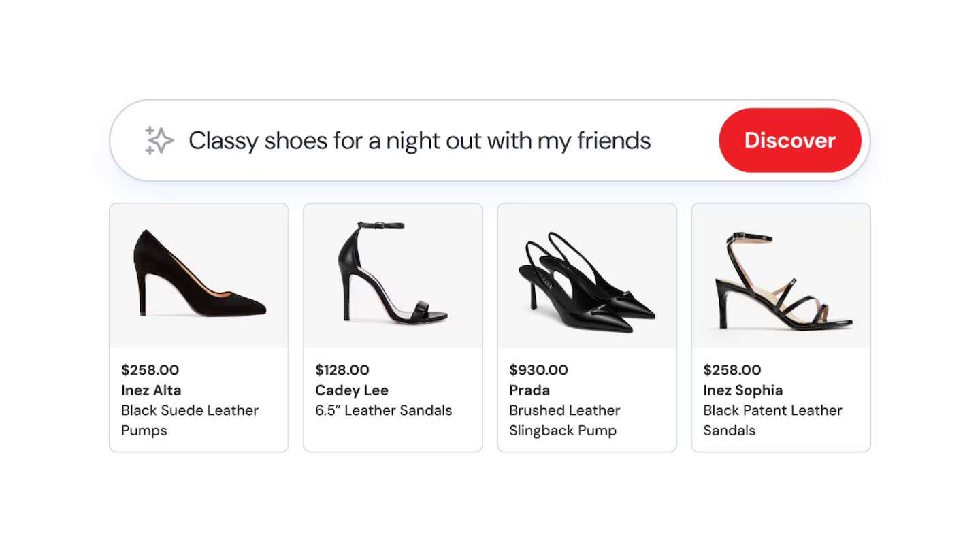Open 6.5" Leather Sandals product title
980x551 pixels.
point(384,410)
